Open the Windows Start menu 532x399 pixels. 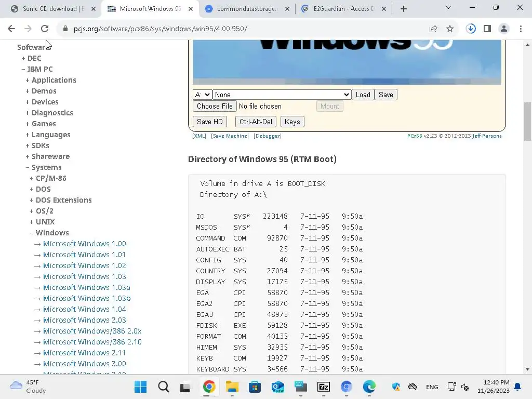coord(140,387)
